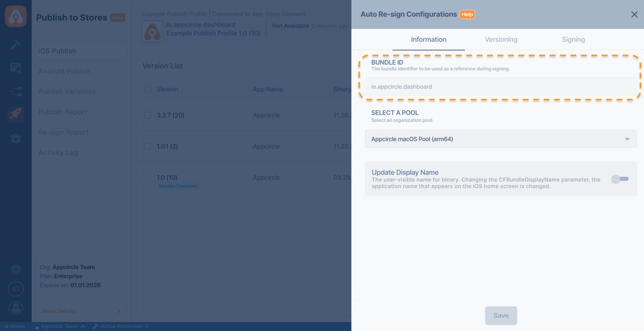Open the user account avatar icon

[16, 308]
